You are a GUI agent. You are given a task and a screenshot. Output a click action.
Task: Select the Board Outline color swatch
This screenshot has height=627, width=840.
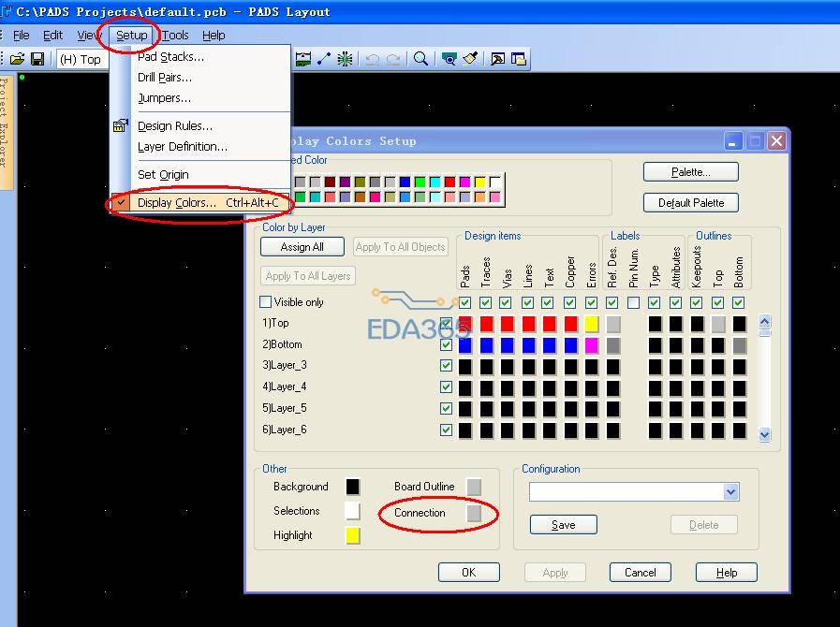[x=474, y=487]
